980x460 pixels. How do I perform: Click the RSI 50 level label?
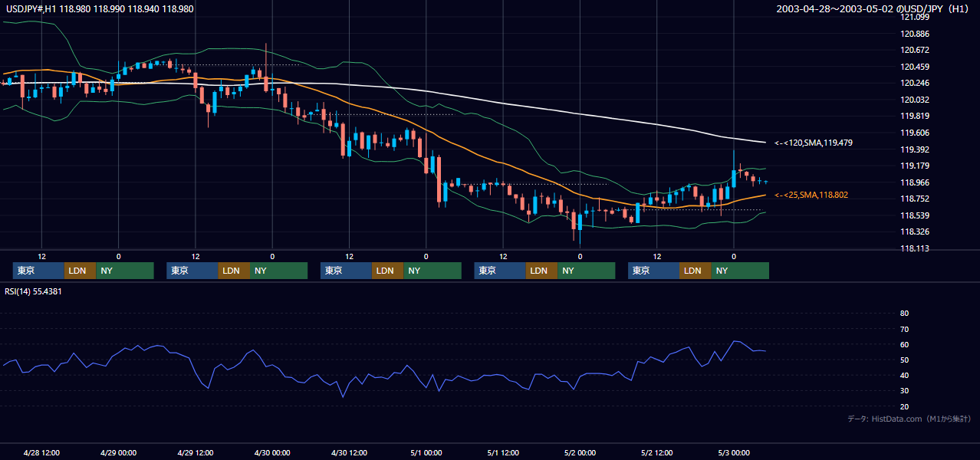click(904, 360)
